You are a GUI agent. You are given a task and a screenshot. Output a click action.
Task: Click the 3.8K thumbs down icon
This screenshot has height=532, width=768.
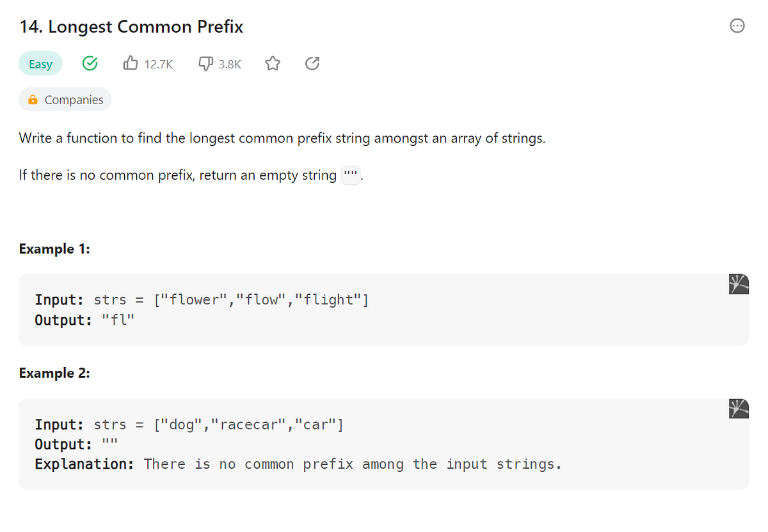point(205,63)
